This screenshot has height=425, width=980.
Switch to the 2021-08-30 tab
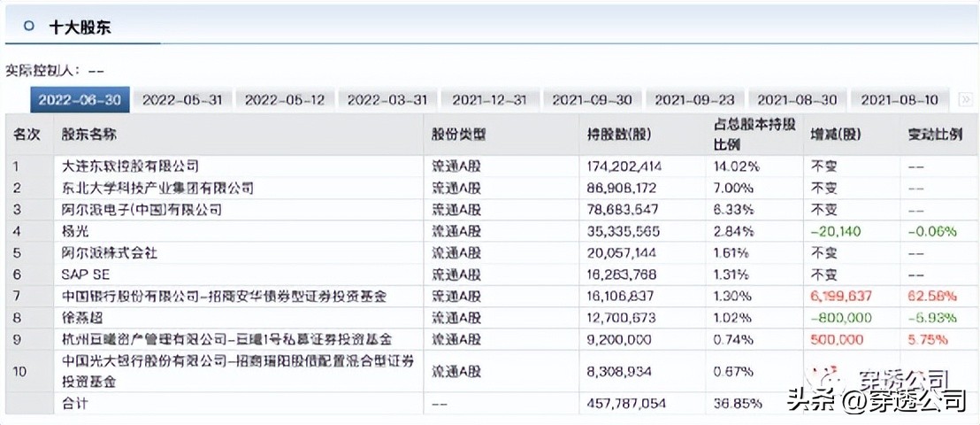[x=798, y=100]
